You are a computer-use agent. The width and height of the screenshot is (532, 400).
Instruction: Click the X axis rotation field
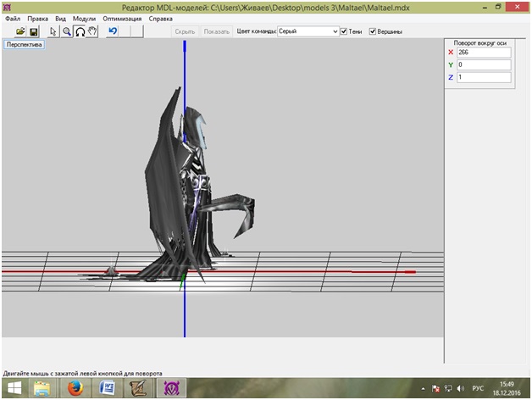483,53
